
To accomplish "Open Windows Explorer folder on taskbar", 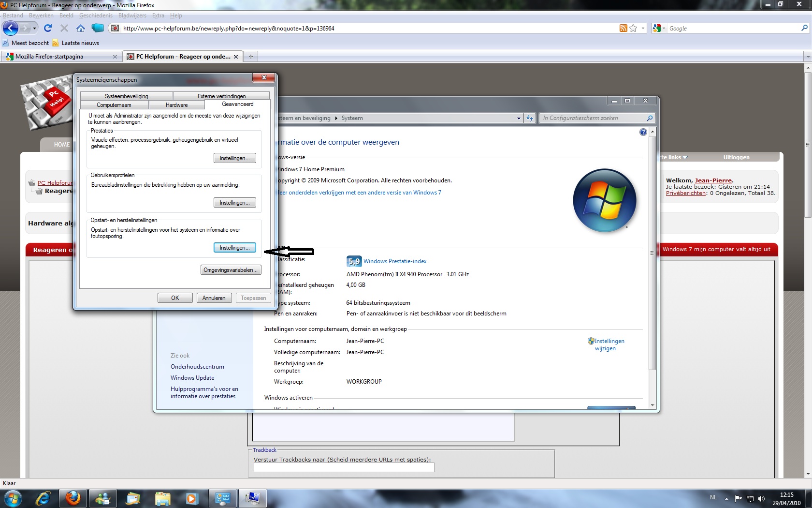I will click(x=162, y=498).
